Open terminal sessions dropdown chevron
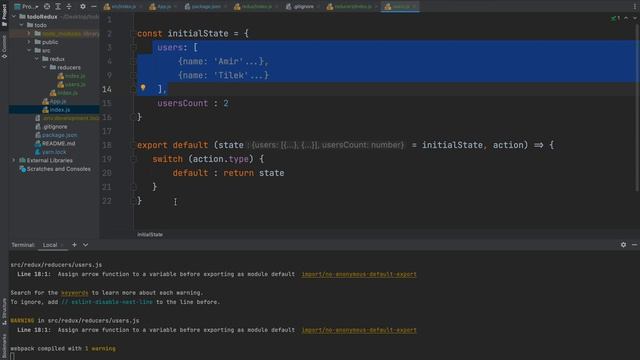The image size is (640, 360). [x=85, y=244]
